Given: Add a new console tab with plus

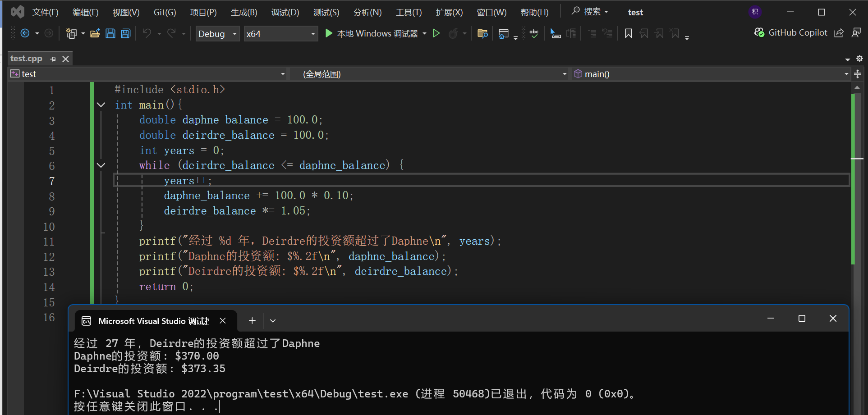Looking at the screenshot, I should click(x=252, y=321).
